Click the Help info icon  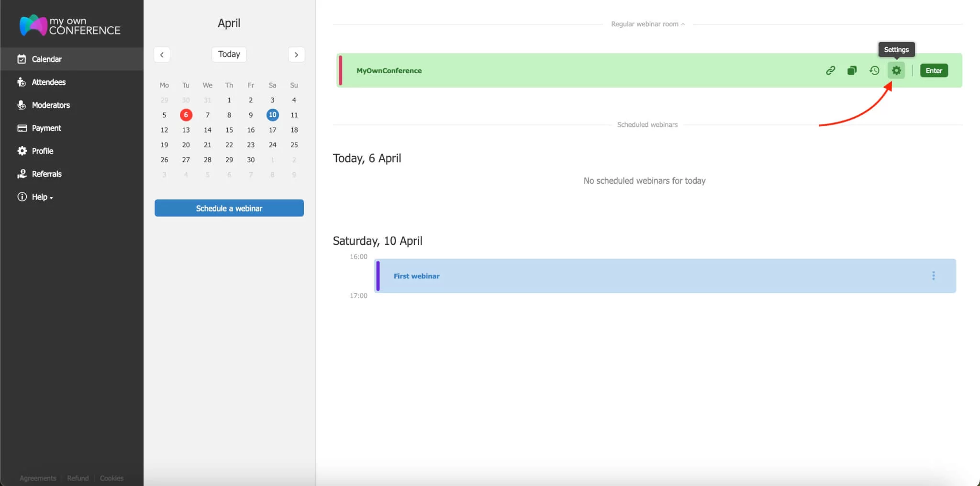coord(22,197)
